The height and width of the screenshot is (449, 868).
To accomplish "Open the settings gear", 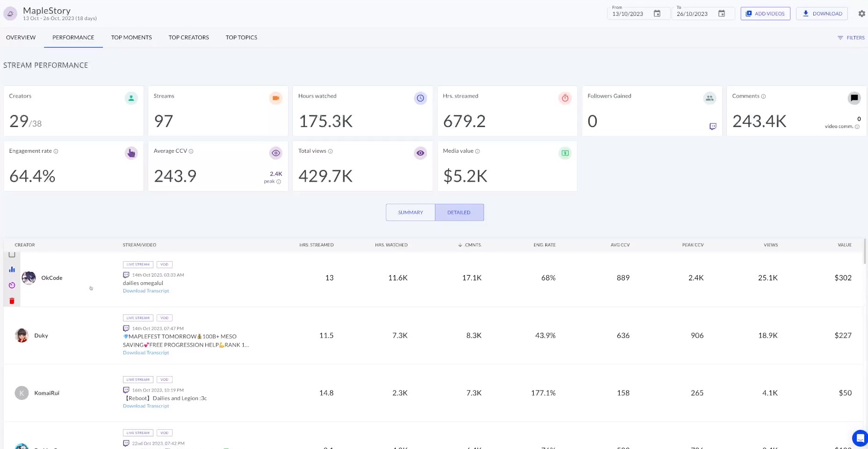I will click(861, 14).
